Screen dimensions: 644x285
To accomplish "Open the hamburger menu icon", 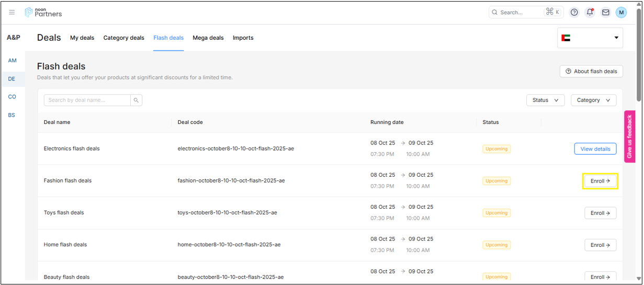I will click(12, 12).
